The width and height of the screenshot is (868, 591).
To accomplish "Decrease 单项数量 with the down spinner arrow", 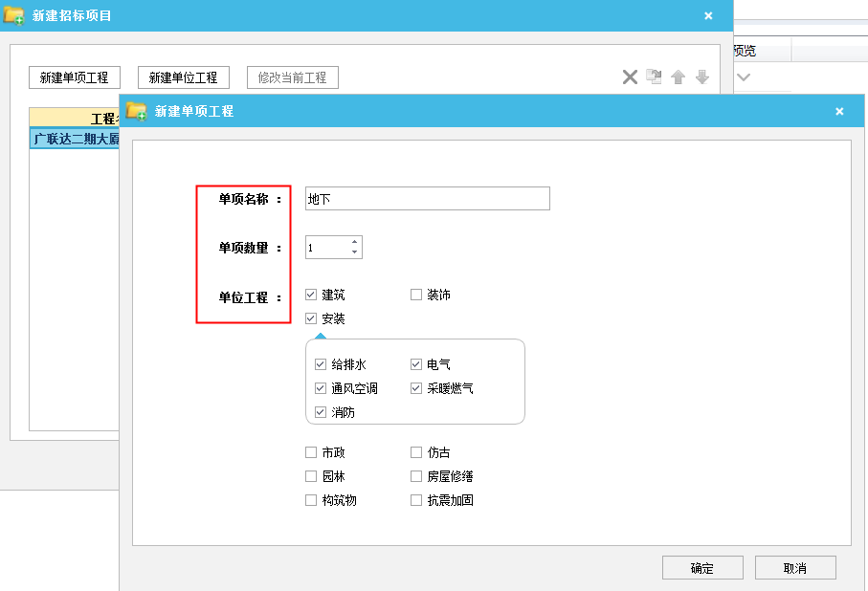I will (x=355, y=253).
